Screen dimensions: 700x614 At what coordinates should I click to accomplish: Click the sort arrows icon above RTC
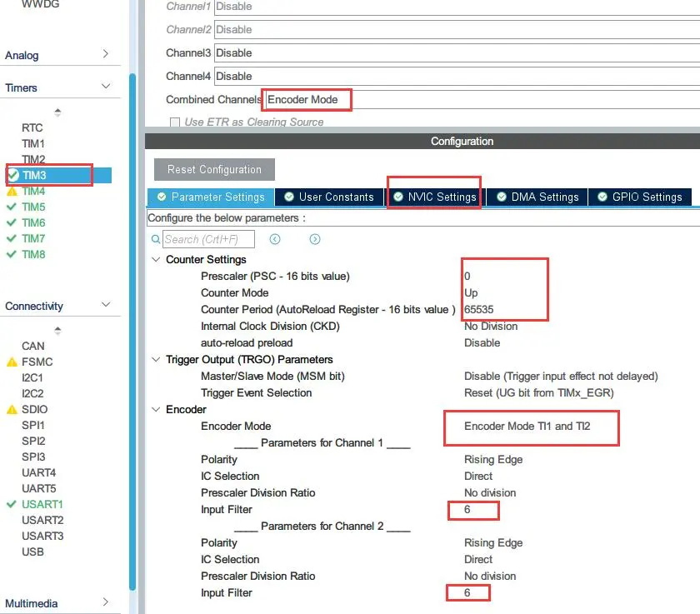pos(57,112)
